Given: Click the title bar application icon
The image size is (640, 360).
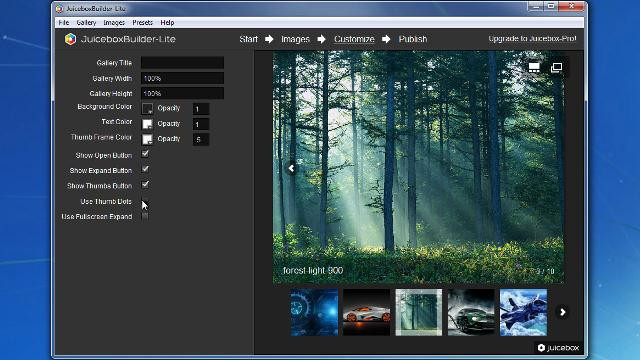Looking at the screenshot, I should point(60,8).
